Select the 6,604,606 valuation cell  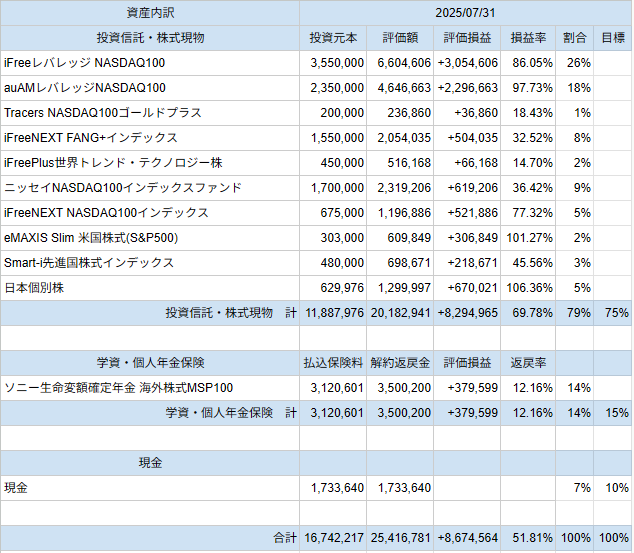[400, 63]
